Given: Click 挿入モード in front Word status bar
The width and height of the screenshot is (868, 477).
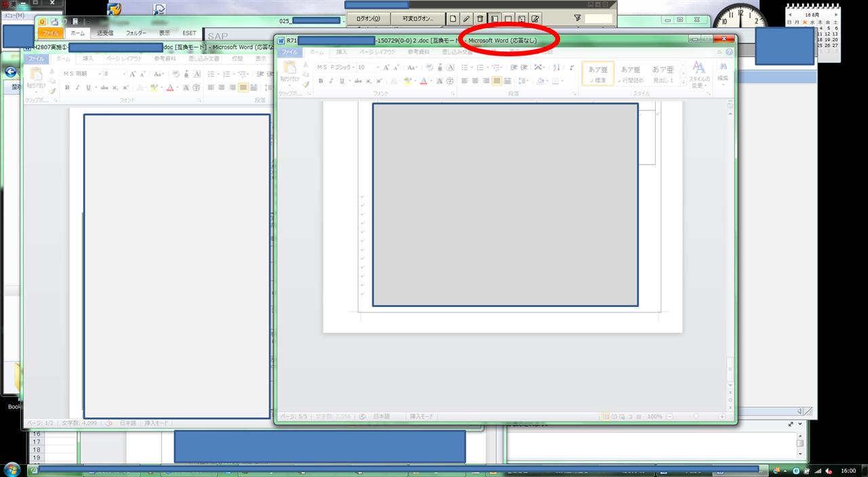Looking at the screenshot, I should pyautogui.click(x=422, y=416).
